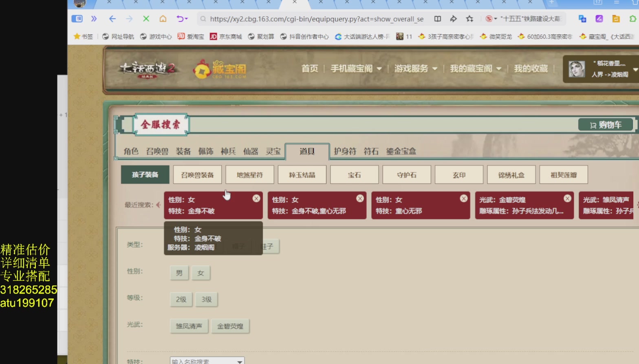Switch to the 装备 tab
The height and width of the screenshot is (364, 639).
click(183, 151)
